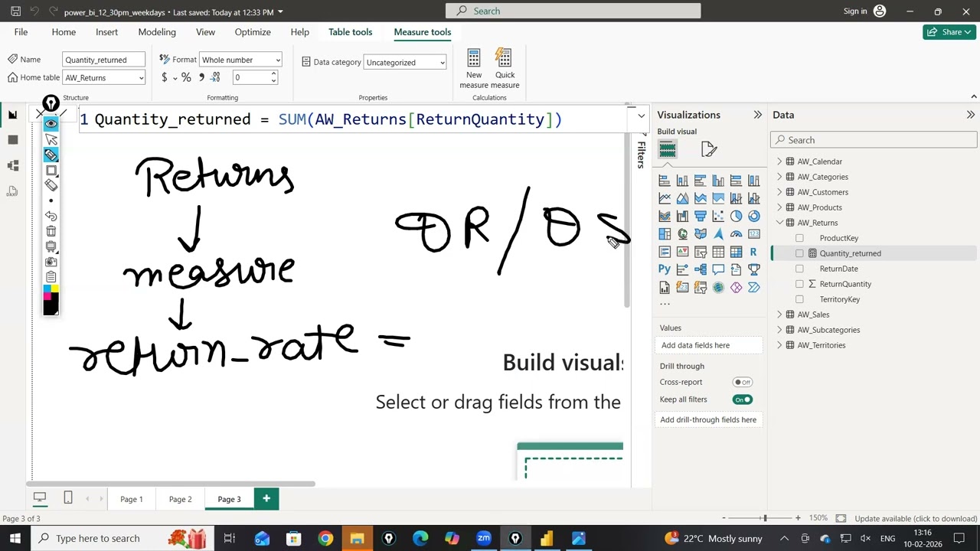Open the Modeling ribbon tab
Viewport: 980px width, 551px height.
(x=157, y=32)
